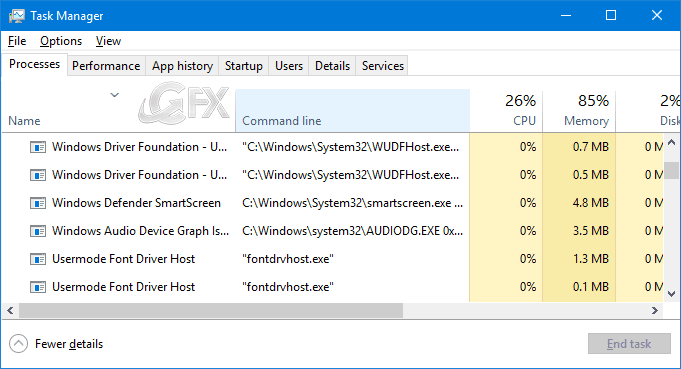The image size is (681, 369).
Task: Click the icon beside memory 0.5 MB Driver Foundation
Action: (38, 175)
